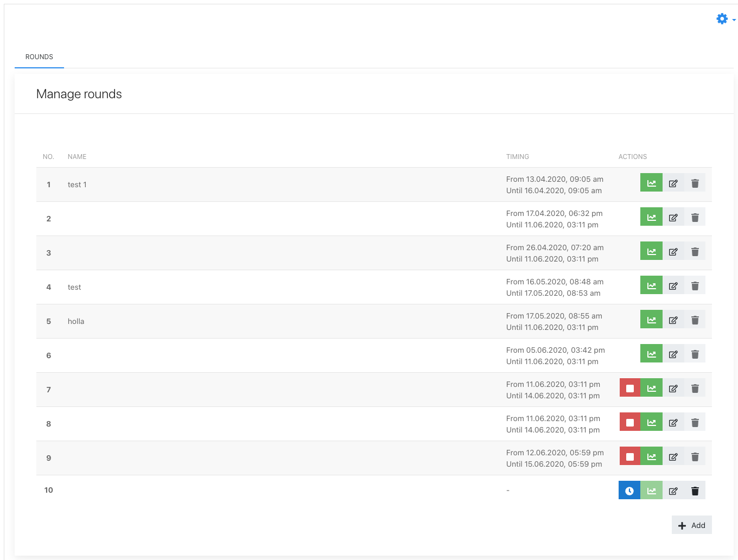This screenshot has width=738, height=560.
Task: Click the 'From 13.04.2020, 09:05 am' timing text
Action: (x=555, y=179)
